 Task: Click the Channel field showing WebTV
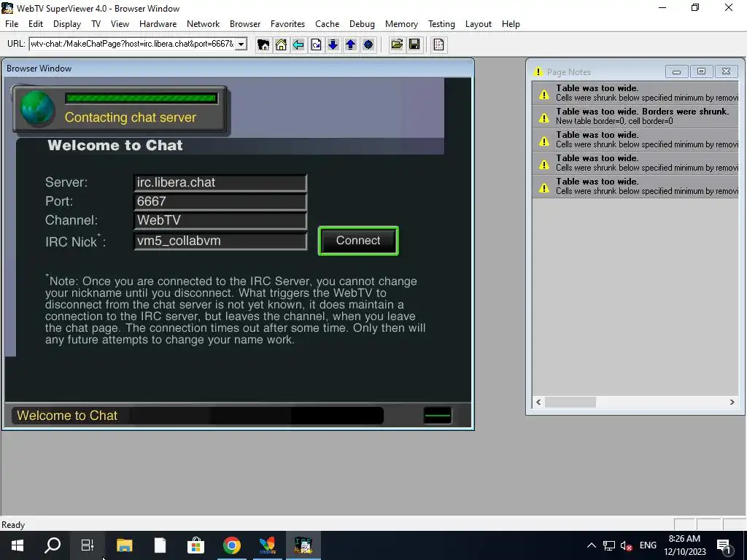click(x=220, y=221)
